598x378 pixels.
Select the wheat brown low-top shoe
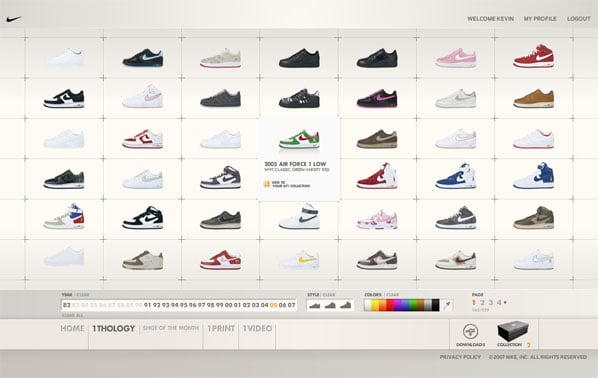534,98
